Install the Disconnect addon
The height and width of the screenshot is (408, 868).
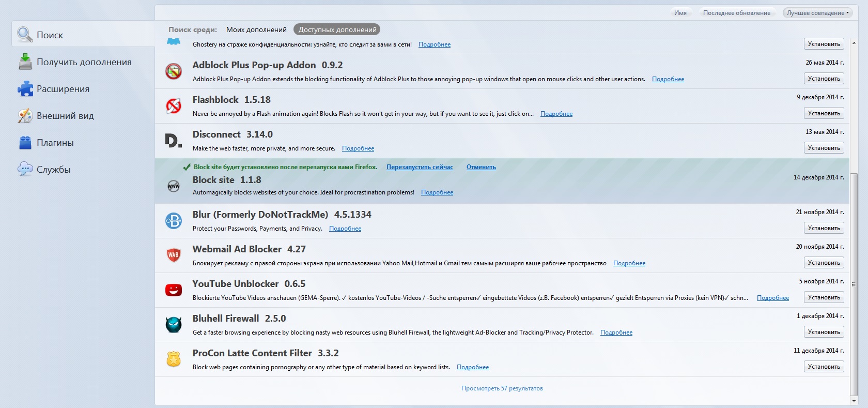[824, 148]
